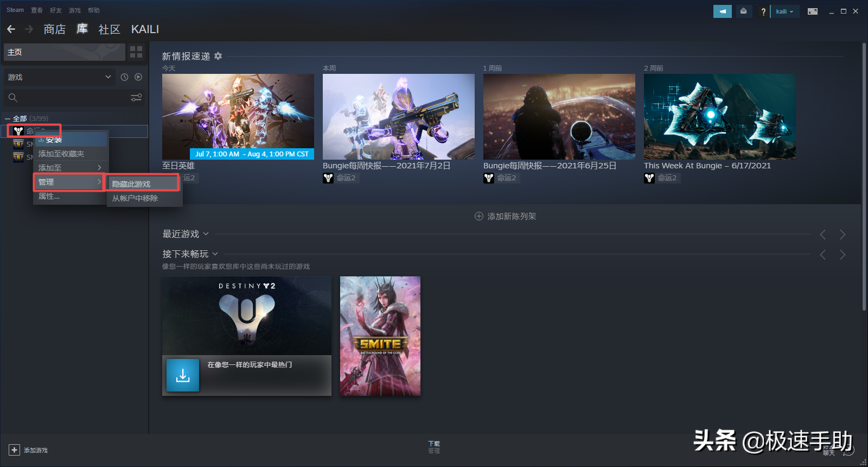Open 至日英雄 news thumbnail
Image resolution: width=868 pixels, height=467 pixels.
click(x=238, y=117)
